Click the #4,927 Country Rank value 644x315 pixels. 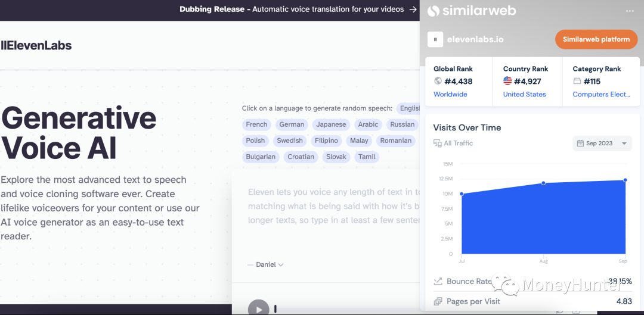click(x=528, y=81)
